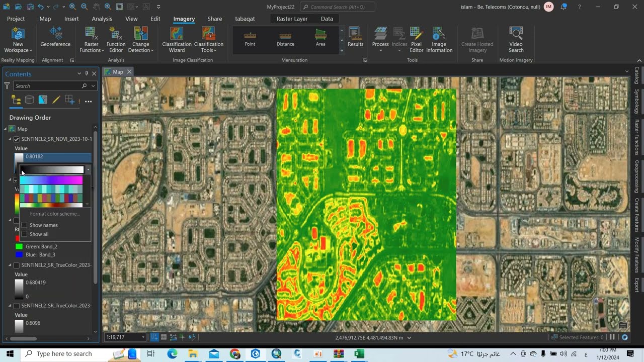Select the Distance mensuration tool
This screenshot has width=644, height=362.
point(285,39)
